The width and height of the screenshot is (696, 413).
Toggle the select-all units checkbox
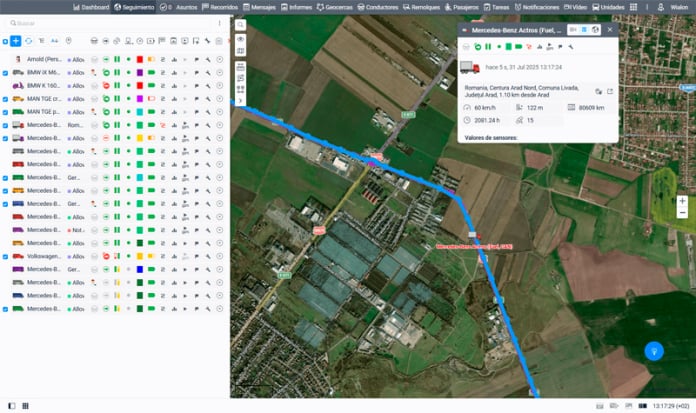pyautogui.click(x=4, y=41)
